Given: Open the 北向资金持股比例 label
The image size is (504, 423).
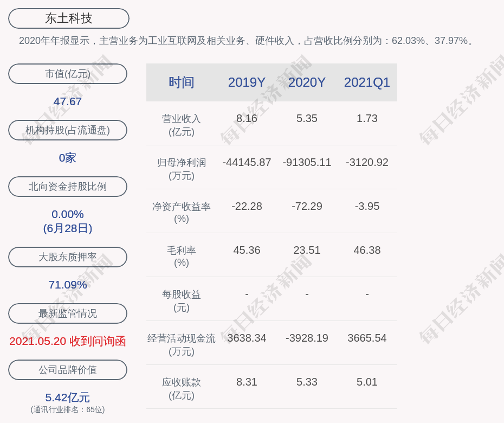Looking at the screenshot, I should 68,187.
